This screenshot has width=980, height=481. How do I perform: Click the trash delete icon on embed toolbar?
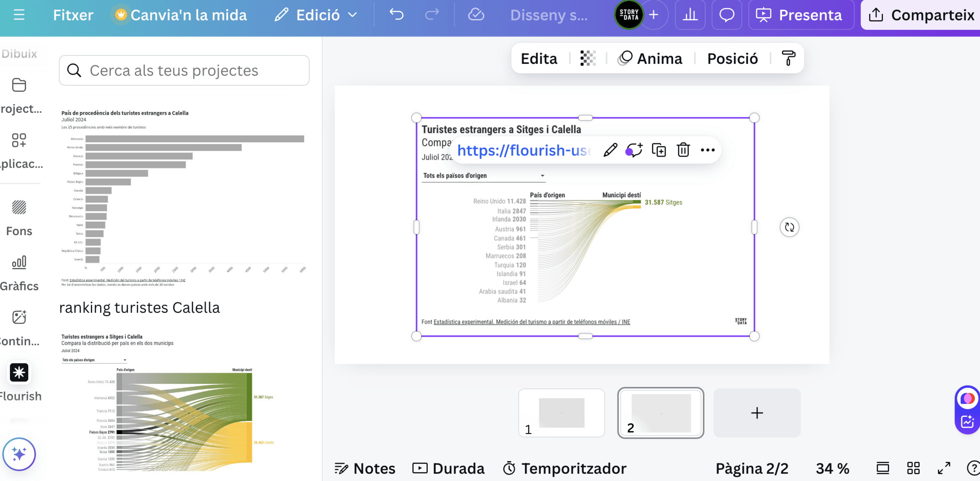(x=683, y=150)
